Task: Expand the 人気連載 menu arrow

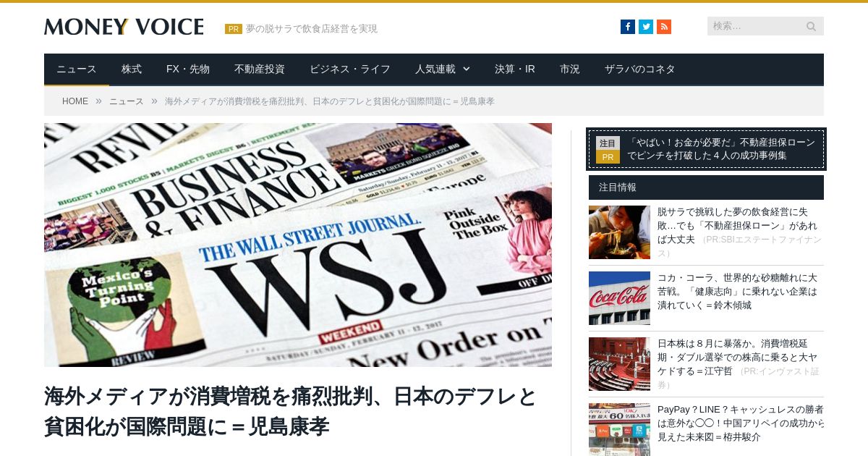Action: 467,69
